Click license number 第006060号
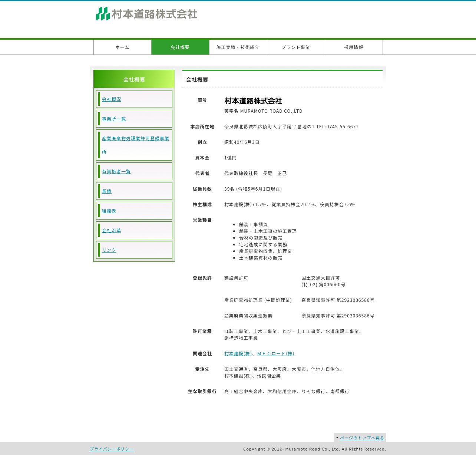This screenshot has width=476, height=455. point(332,285)
